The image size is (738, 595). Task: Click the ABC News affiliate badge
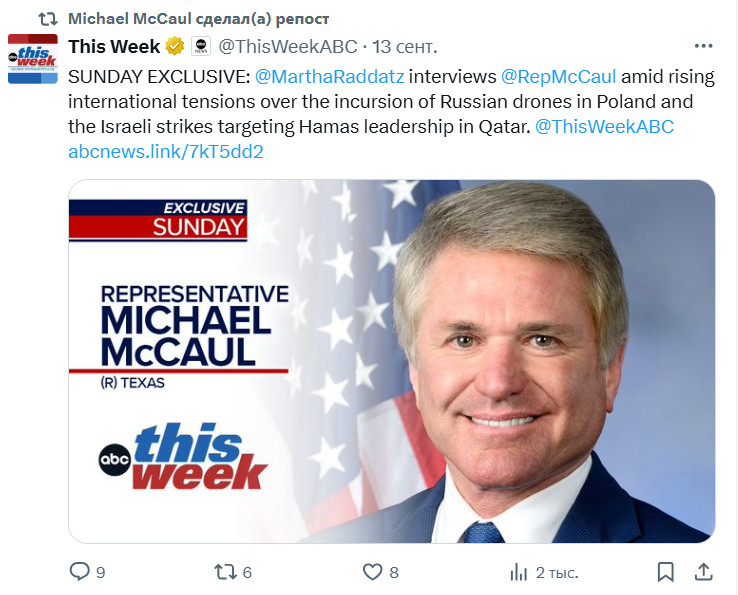[200, 47]
